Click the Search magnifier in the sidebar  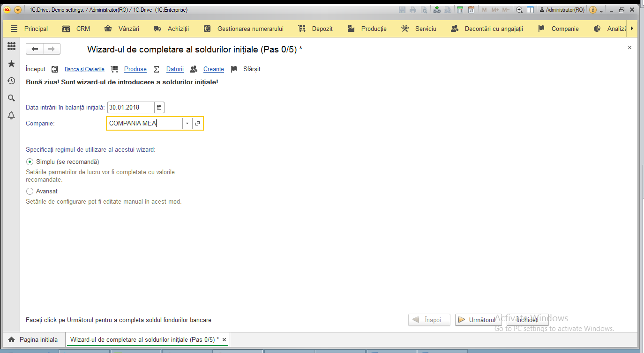(x=12, y=98)
